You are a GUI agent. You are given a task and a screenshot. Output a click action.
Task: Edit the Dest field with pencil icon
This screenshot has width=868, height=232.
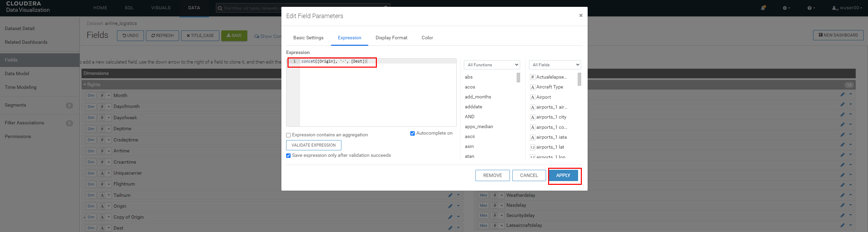[450, 228]
